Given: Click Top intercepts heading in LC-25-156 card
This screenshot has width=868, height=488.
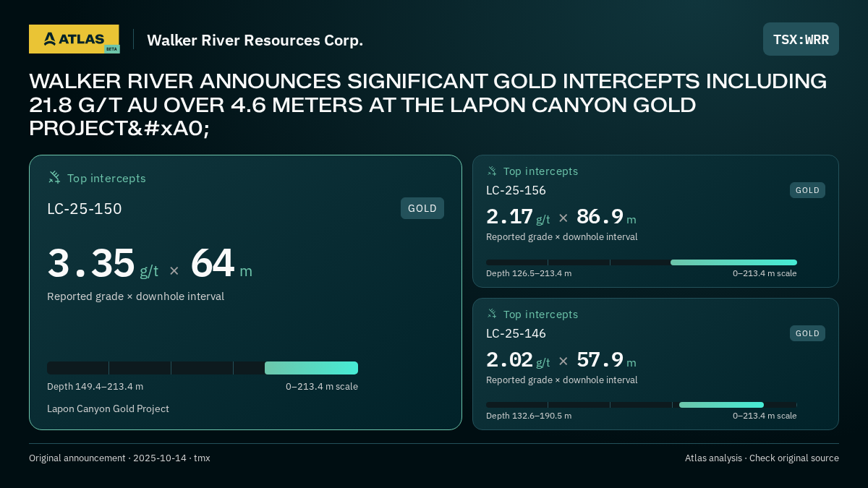Looking at the screenshot, I should (540, 171).
